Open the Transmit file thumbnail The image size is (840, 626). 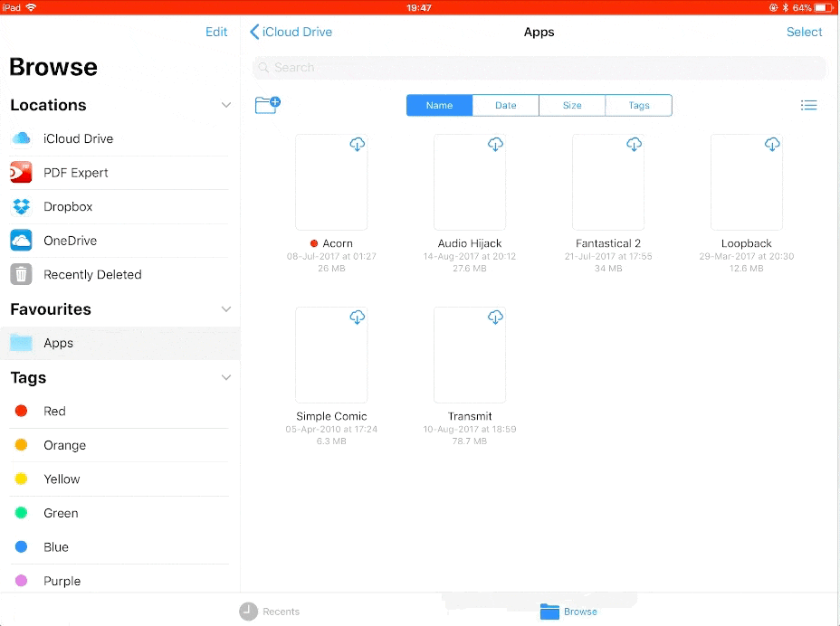470,355
